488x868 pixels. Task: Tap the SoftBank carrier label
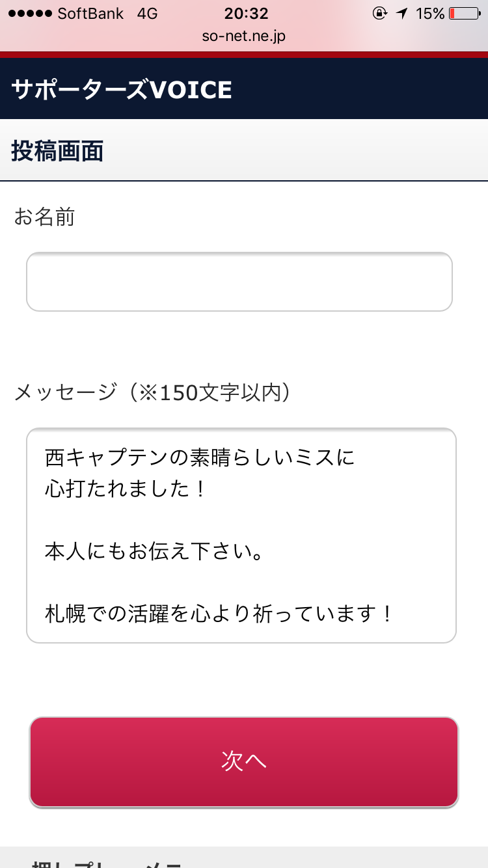pos(90,14)
